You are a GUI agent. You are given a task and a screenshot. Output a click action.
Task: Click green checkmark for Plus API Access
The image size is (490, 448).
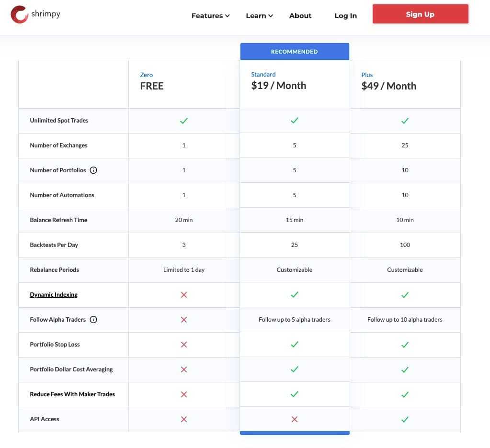[x=405, y=419]
